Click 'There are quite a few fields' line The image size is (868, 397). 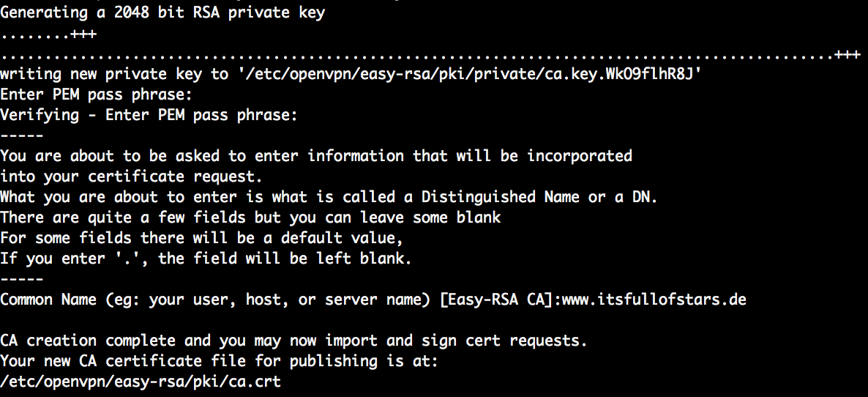pos(250,218)
